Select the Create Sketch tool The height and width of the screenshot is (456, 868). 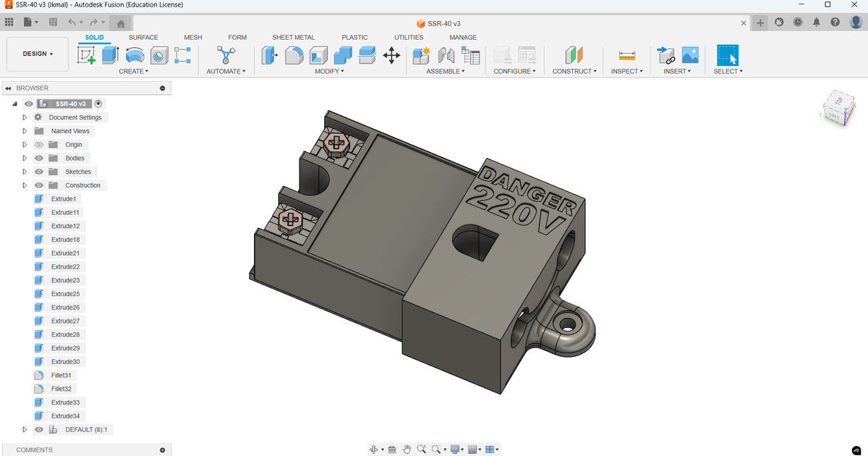(x=87, y=55)
